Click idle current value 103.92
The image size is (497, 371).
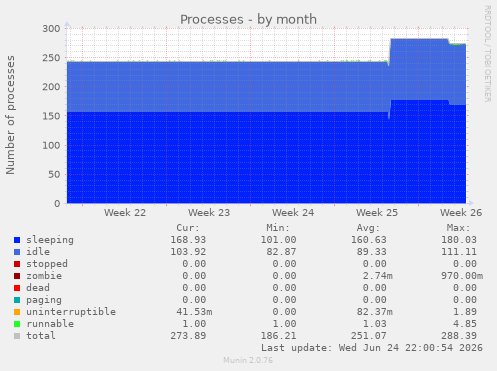click(x=188, y=252)
